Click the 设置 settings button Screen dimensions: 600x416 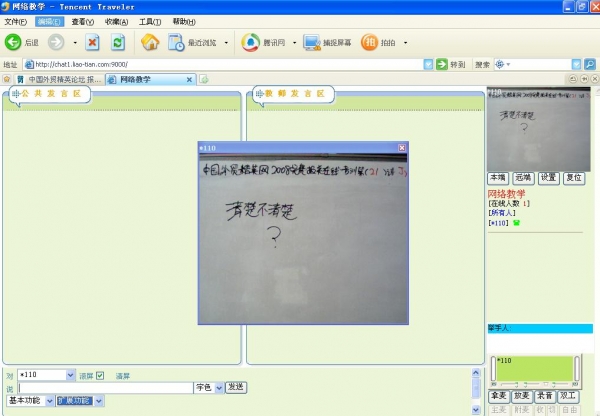[548, 177]
